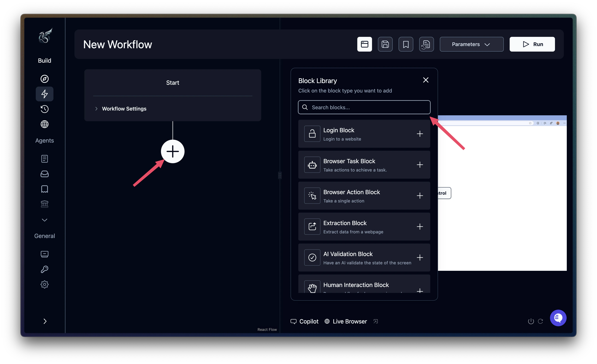This screenshot has height=364, width=597.
Task: Open the settings gear icon in sidebar
Action: 45,284
